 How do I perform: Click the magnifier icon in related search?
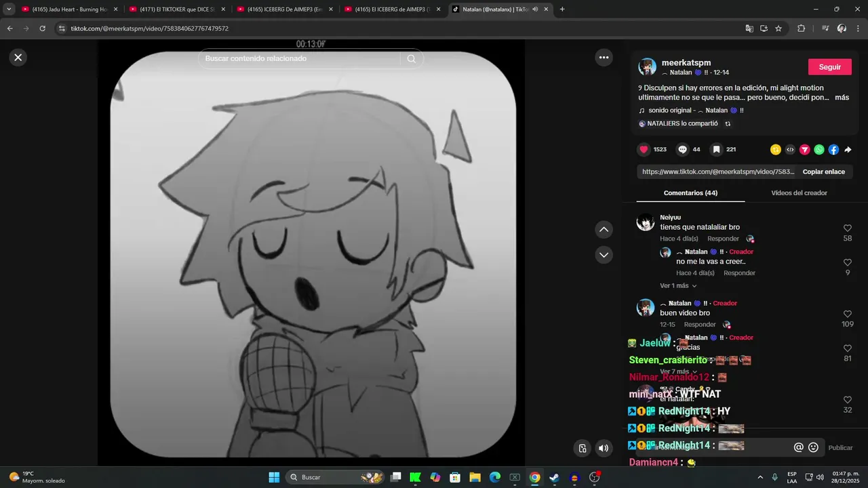click(411, 59)
